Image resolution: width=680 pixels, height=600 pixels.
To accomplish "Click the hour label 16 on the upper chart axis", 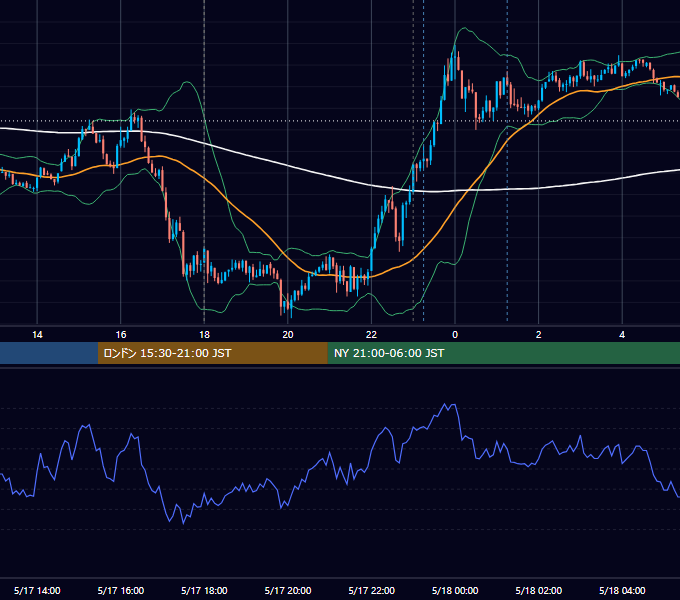I will click(x=121, y=335).
